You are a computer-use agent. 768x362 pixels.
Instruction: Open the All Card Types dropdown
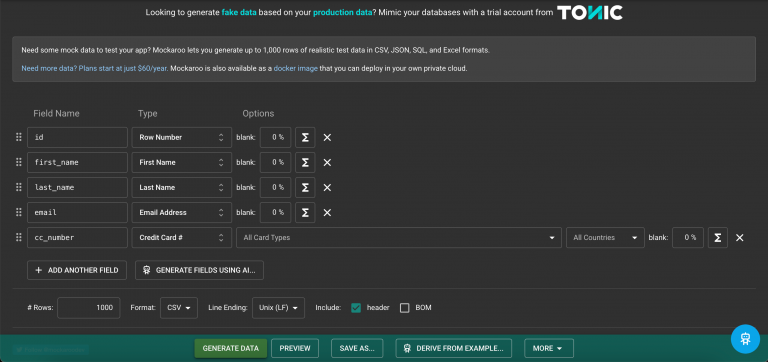pyautogui.click(x=399, y=238)
